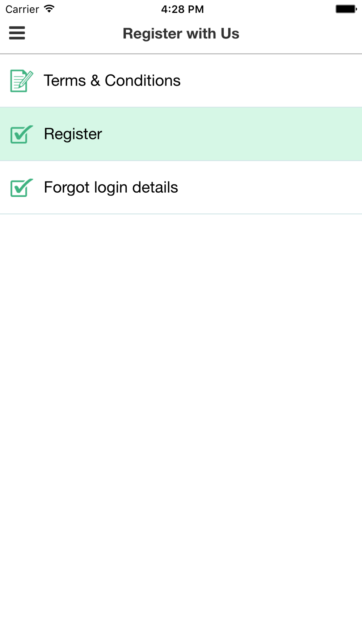Select the highlighted green Register row

[x=181, y=134]
